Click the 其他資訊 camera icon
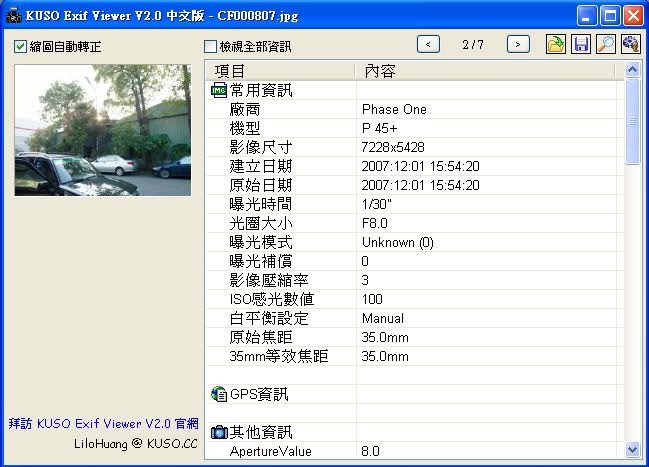This screenshot has height=467, width=649. coord(219,432)
